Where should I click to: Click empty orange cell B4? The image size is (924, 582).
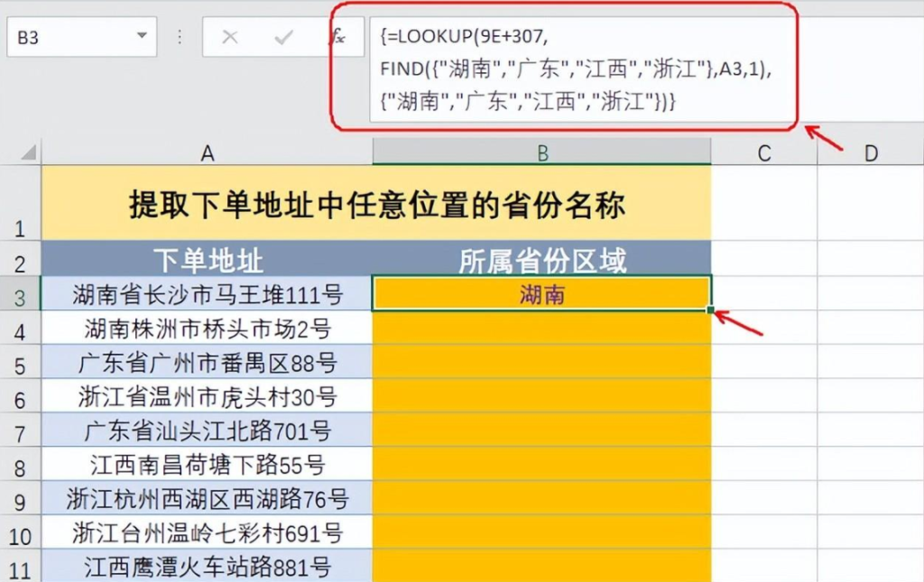pos(542,328)
